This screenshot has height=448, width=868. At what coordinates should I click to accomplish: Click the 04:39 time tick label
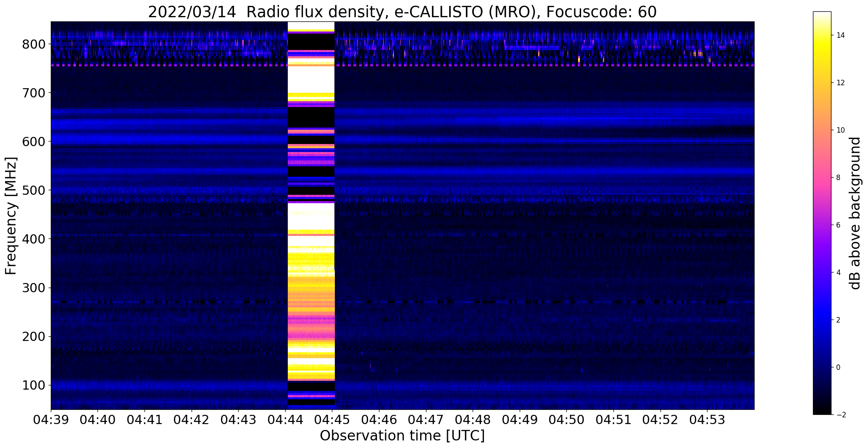51,420
